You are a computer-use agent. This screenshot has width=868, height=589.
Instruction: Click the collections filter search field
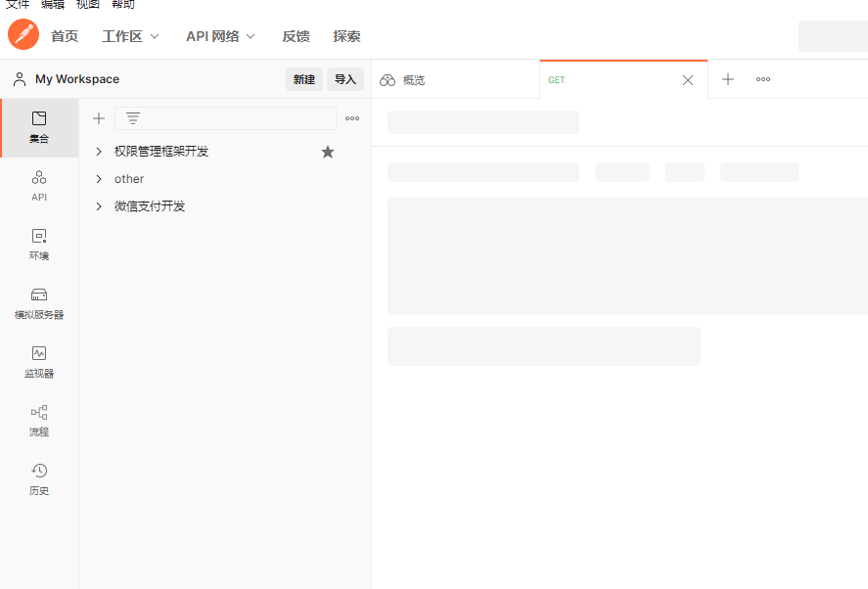(x=235, y=118)
